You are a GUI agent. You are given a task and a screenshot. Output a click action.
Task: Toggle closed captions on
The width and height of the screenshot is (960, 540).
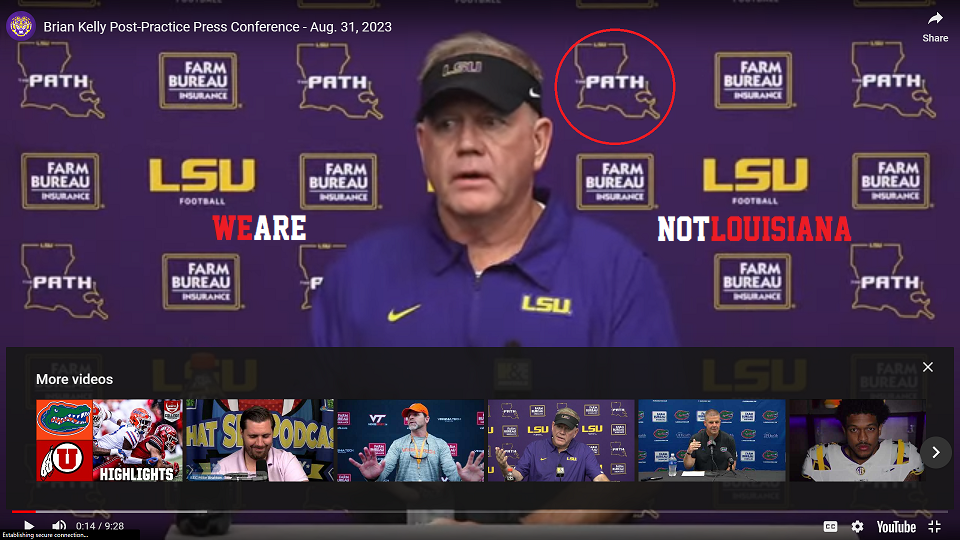click(830, 526)
